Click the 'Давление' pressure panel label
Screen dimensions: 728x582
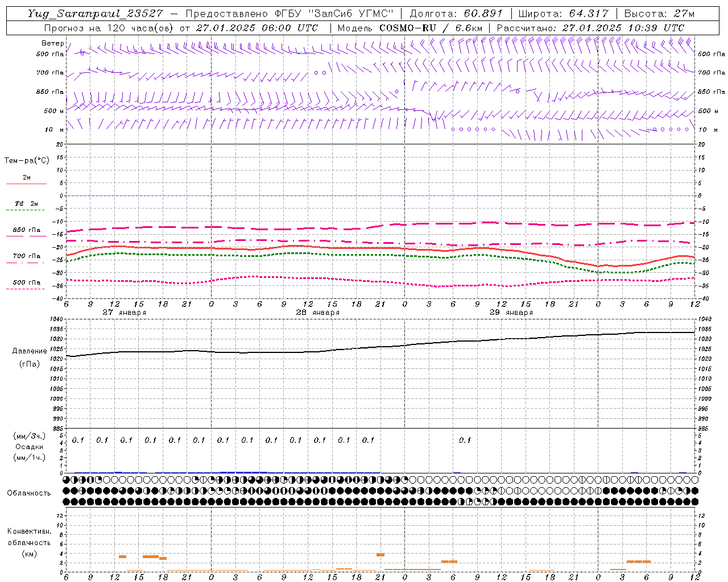(30, 351)
